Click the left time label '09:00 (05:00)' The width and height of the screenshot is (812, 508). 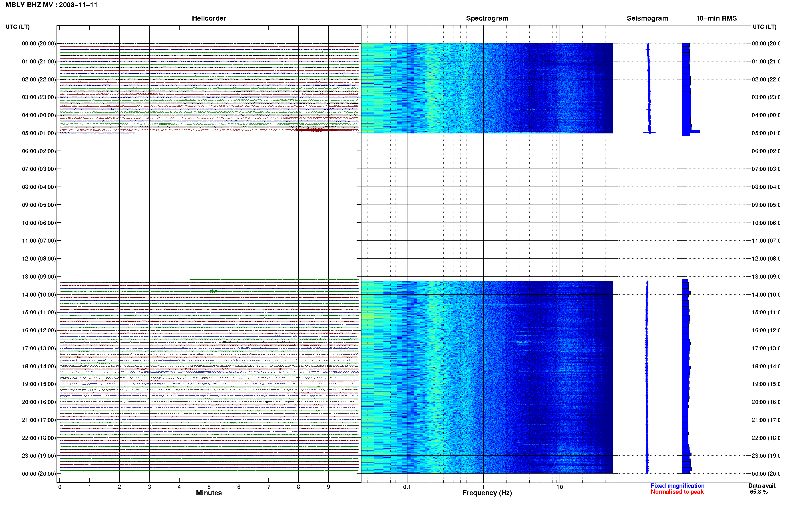[39, 205]
